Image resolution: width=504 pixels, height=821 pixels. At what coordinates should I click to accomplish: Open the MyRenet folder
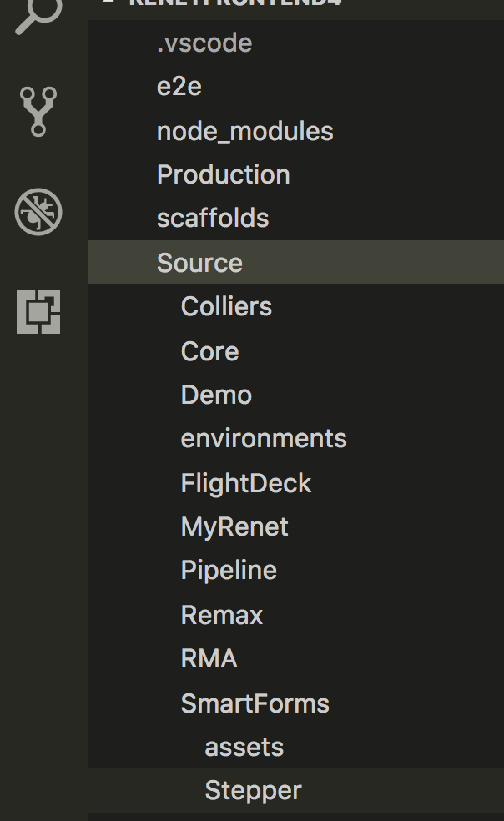(x=234, y=526)
